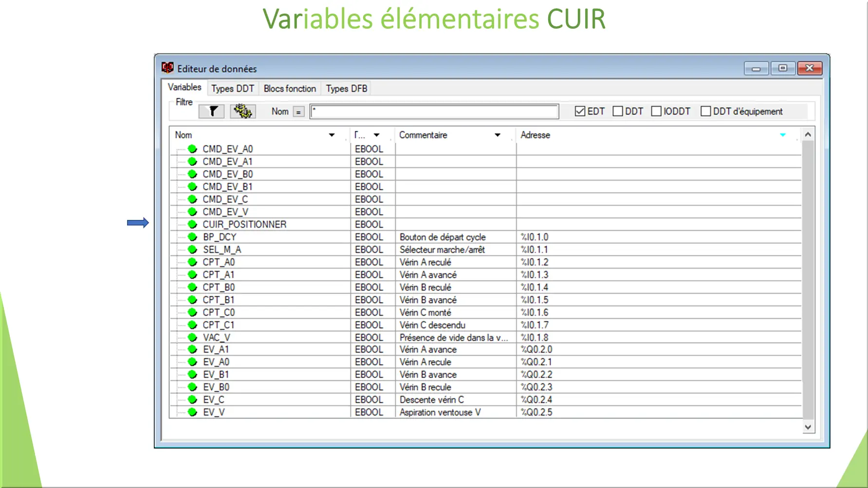The image size is (868, 488).
Task: Select the green dot next to CMD_EV_A0
Action: coord(192,148)
